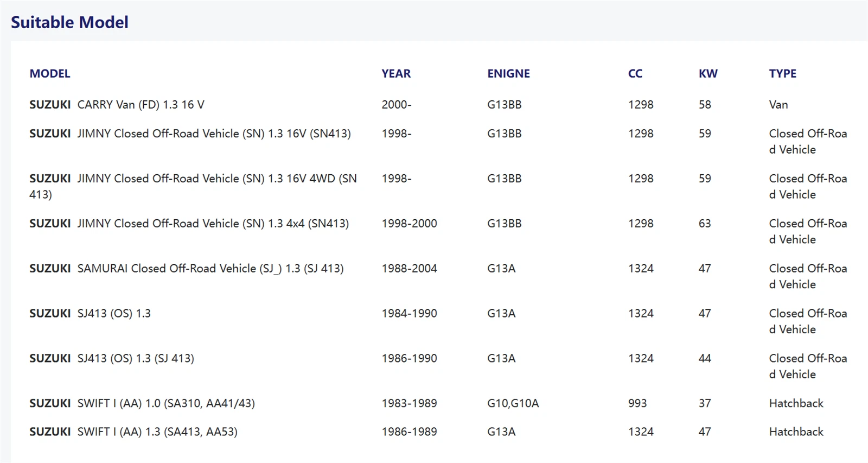This screenshot has width=868, height=463.
Task: Click engine 'G13A' in SAMURAI row
Action: [501, 269]
